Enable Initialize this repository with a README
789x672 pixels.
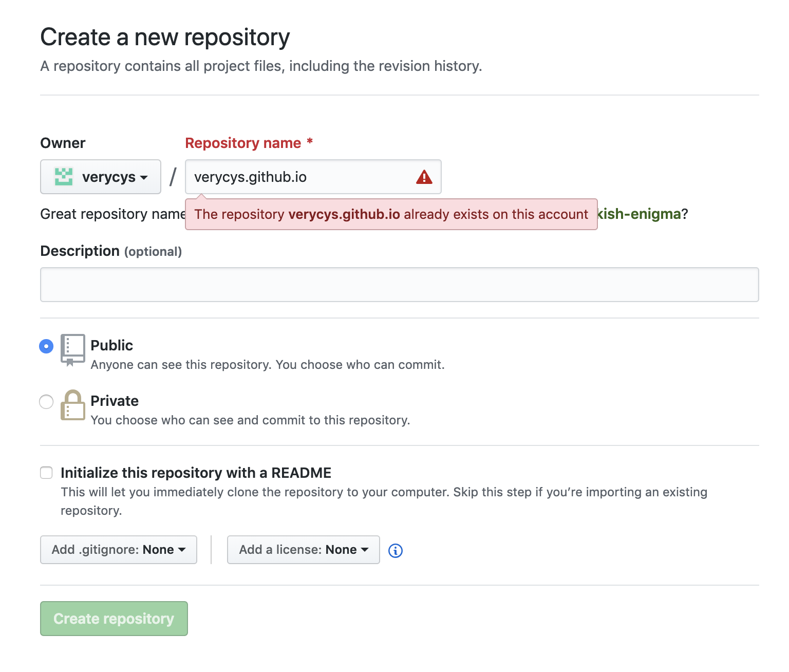click(46, 473)
